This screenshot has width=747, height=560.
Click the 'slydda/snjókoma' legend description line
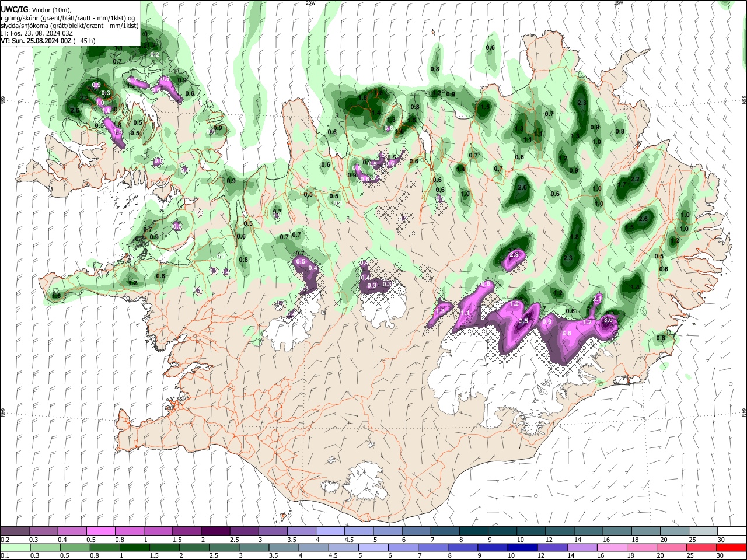click(x=69, y=26)
